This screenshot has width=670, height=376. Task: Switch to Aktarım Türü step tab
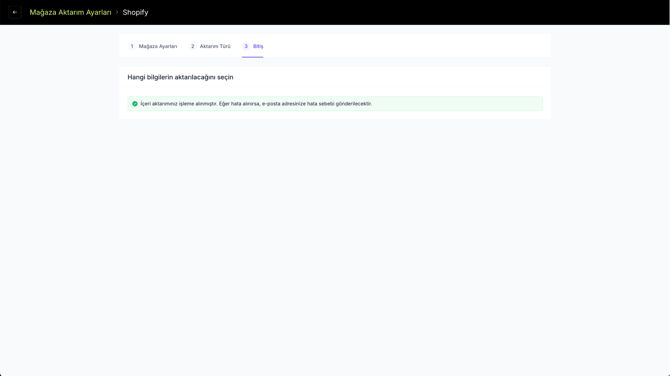click(210, 46)
